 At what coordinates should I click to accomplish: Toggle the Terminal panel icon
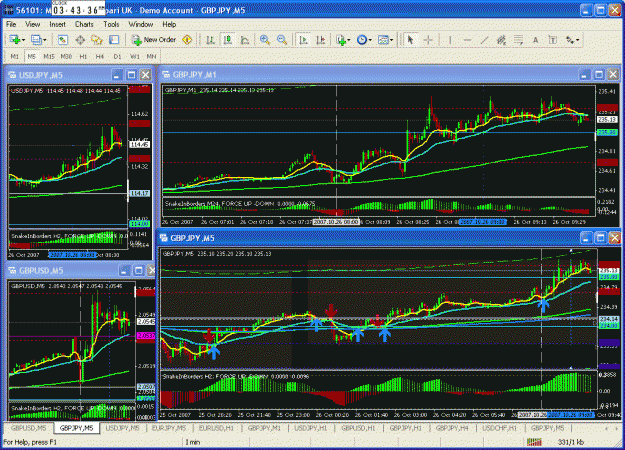[x=114, y=39]
